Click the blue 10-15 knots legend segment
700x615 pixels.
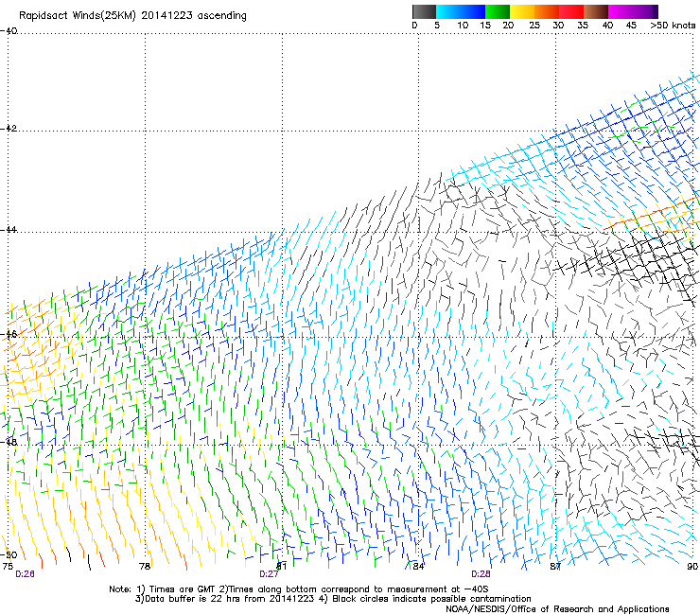(x=473, y=11)
